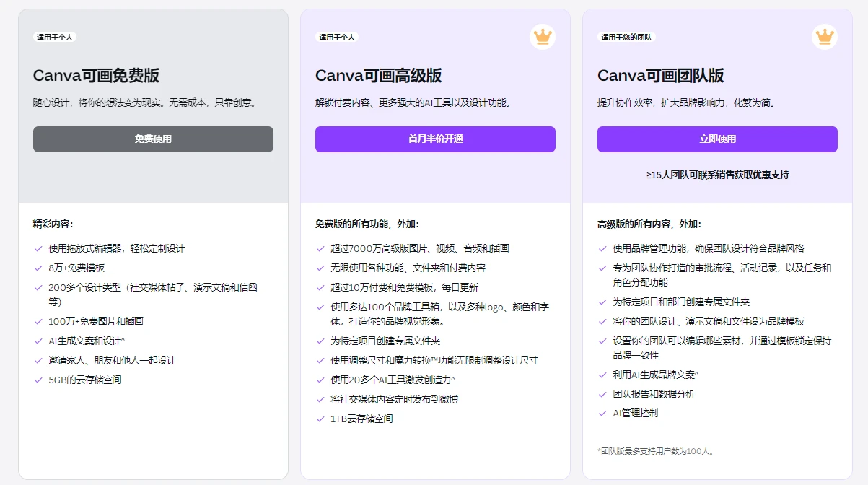Click the 免费版的所有功能，外加: heading
868x485 pixels.
click(367, 224)
